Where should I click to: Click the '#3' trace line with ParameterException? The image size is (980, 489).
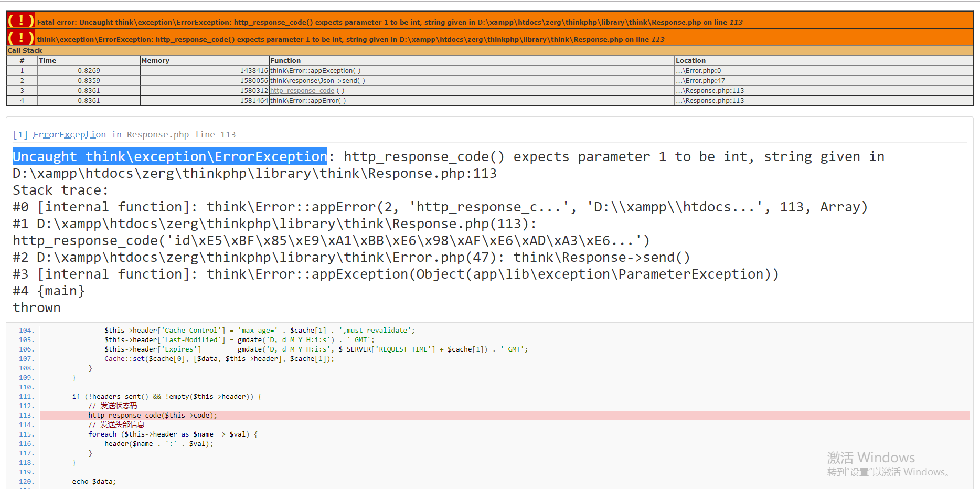pos(396,274)
